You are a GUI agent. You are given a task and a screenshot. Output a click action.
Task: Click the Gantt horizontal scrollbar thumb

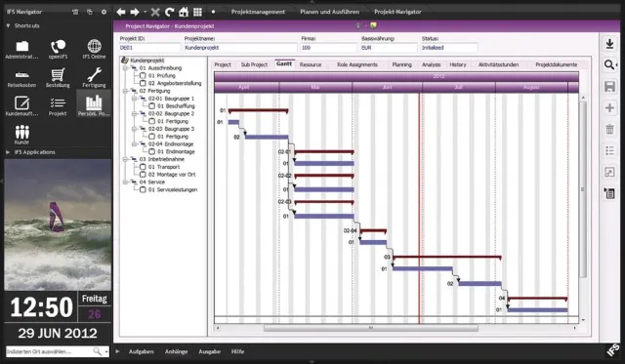point(371,328)
